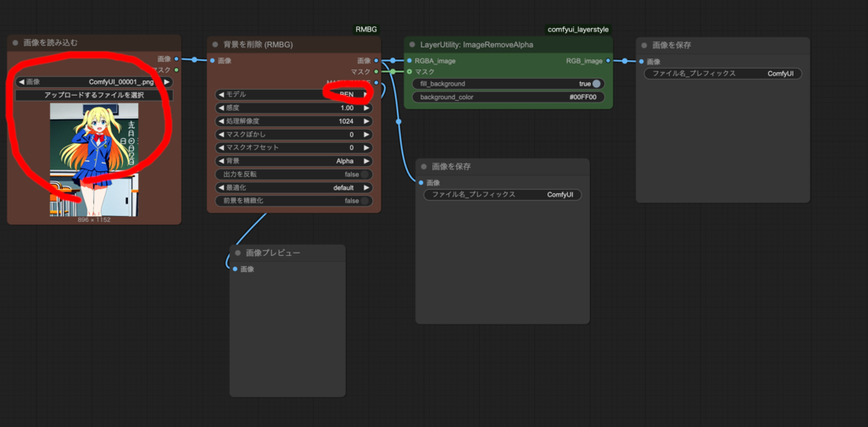Screen dimensions: 868x427
Task: Click the 画像 output port on RMBG node
Action: point(376,60)
